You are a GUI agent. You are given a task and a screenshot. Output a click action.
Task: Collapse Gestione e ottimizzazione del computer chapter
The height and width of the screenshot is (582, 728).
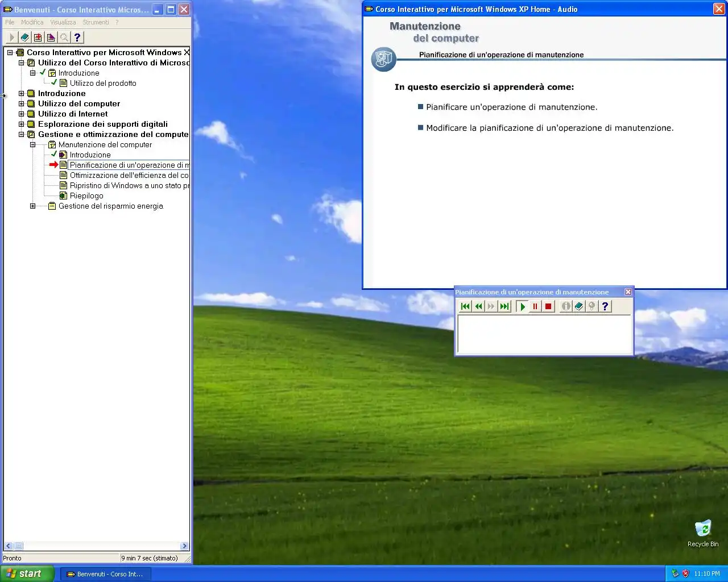tap(21, 134)
